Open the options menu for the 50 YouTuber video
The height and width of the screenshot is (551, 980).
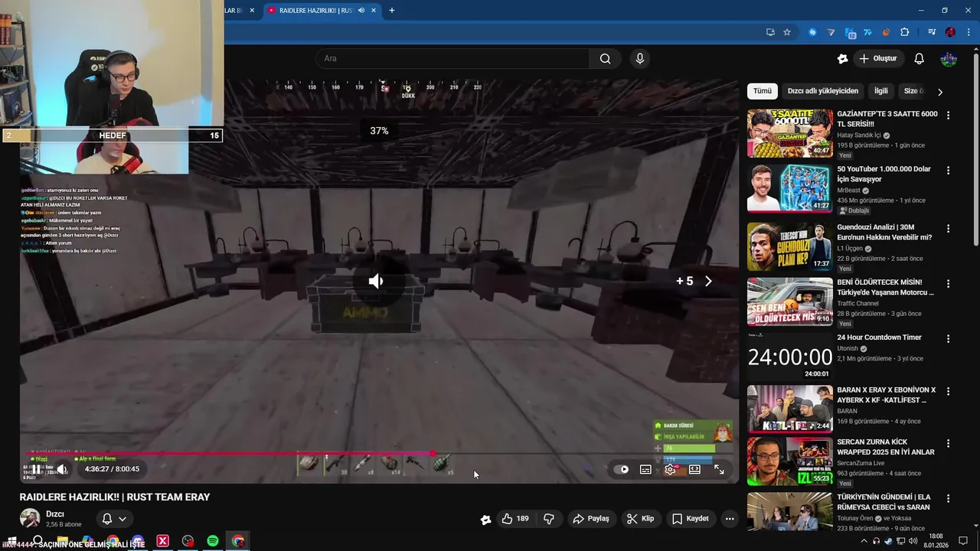click(948, 171)
